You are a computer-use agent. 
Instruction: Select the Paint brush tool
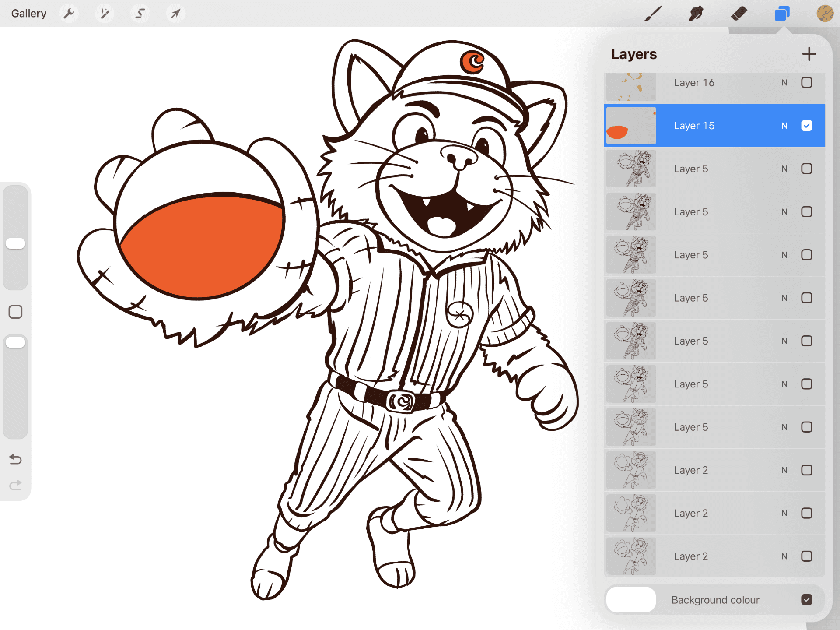point(653,14)
